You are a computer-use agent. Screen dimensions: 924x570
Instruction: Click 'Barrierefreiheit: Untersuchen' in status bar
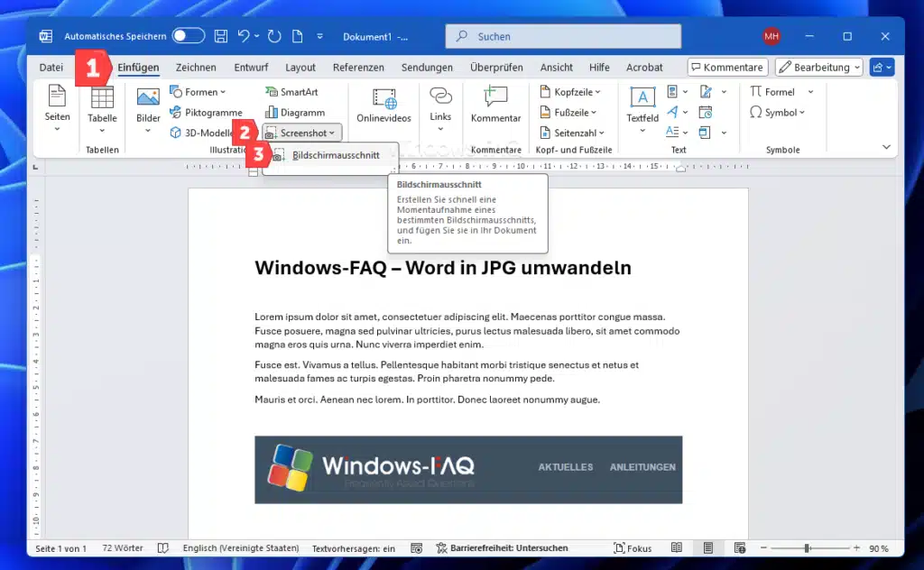pos(502,548)
